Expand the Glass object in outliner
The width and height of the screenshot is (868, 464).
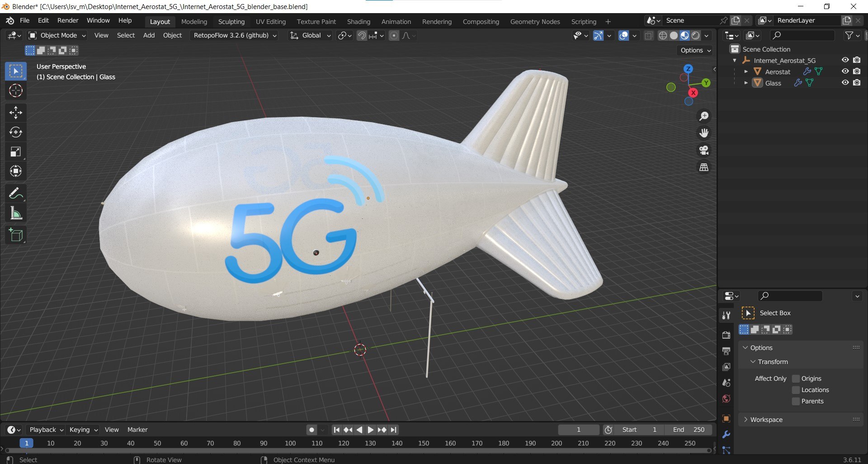746,83
